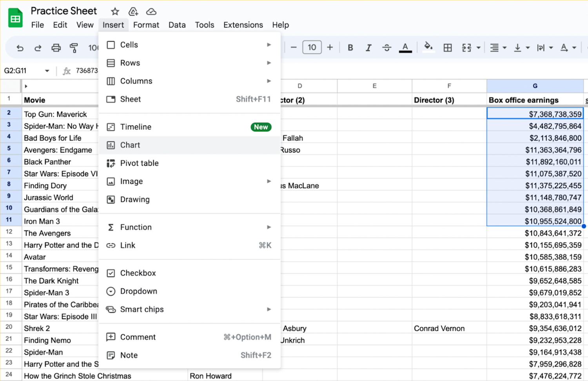Insert a Dropdown

(189, 291)
